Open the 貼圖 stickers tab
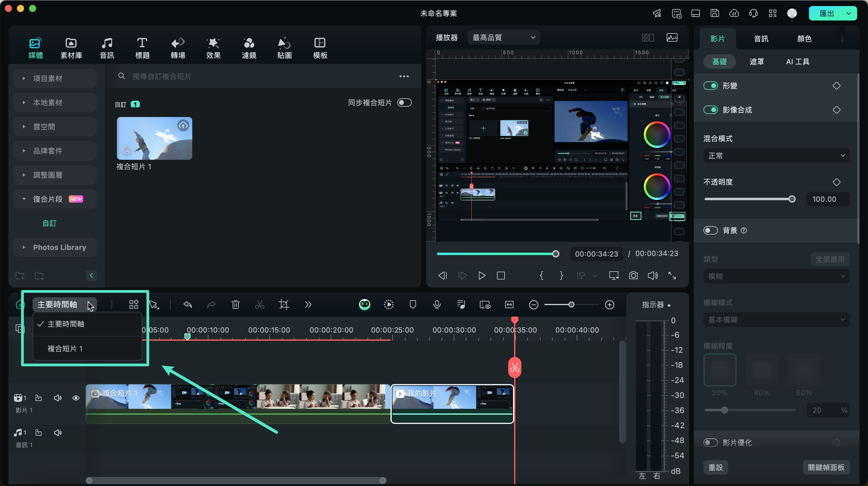This screenshot has width=868, height=486. click(285, 48)
